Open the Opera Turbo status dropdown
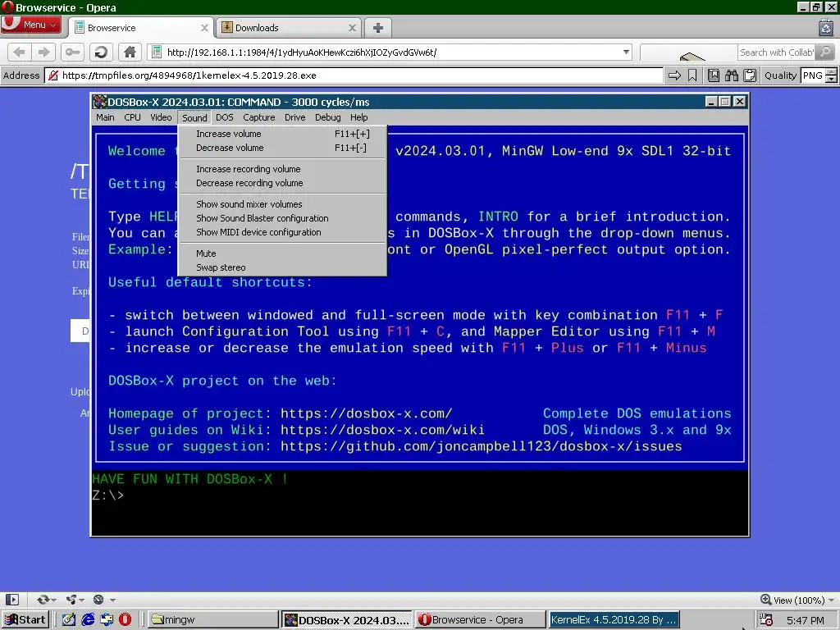Viewport: 840px width, 630px height. coord(103,600)
